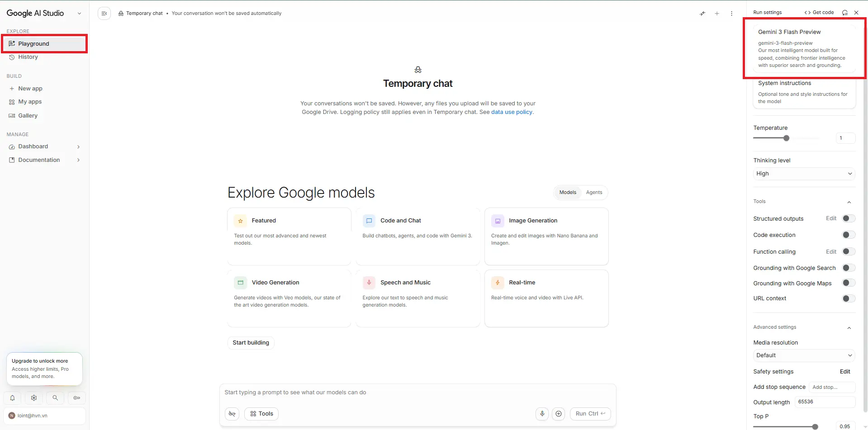The width and height of the screenshot is (868, 430).
Task: Click the search magnifier icon in sidebar
Action: pos(55,398)
